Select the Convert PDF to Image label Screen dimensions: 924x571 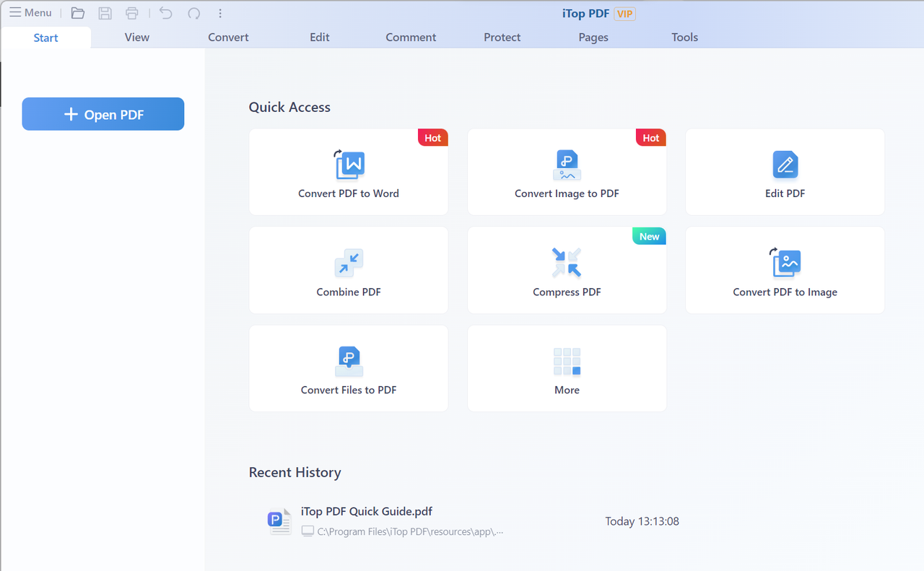(785, 292)
